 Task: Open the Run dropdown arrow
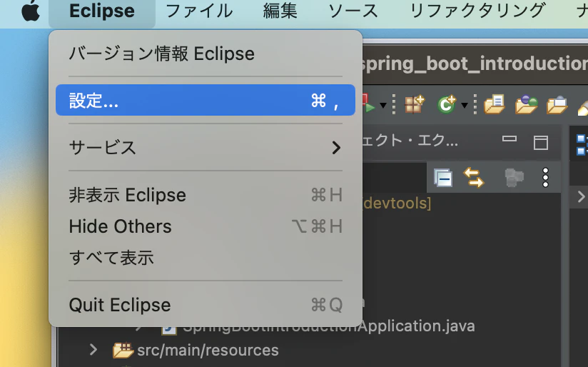(x=383, y=105)
